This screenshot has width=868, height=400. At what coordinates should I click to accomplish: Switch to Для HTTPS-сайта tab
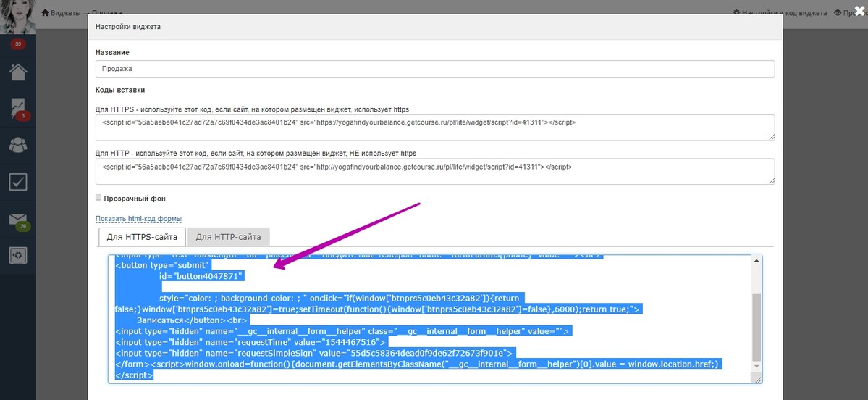143,237
